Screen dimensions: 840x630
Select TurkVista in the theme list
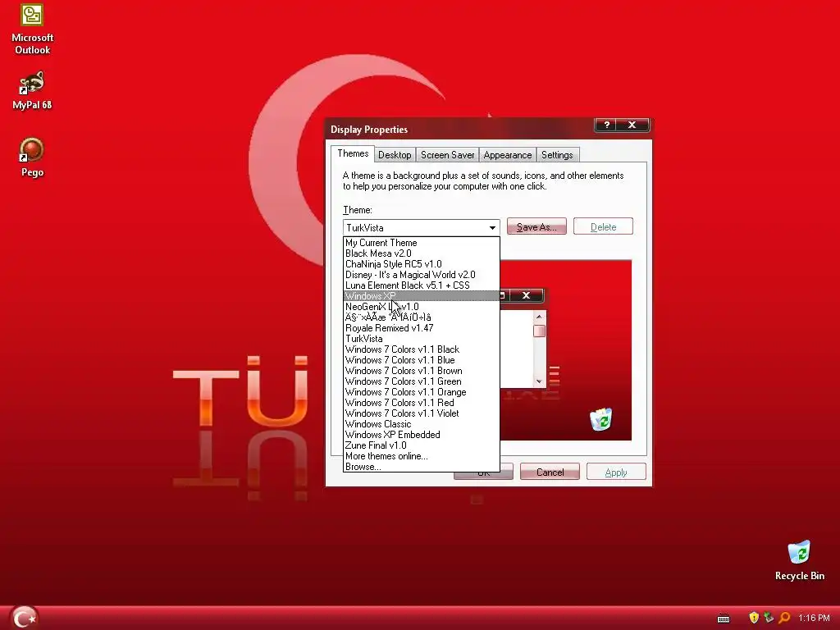(x=421, y=339)
